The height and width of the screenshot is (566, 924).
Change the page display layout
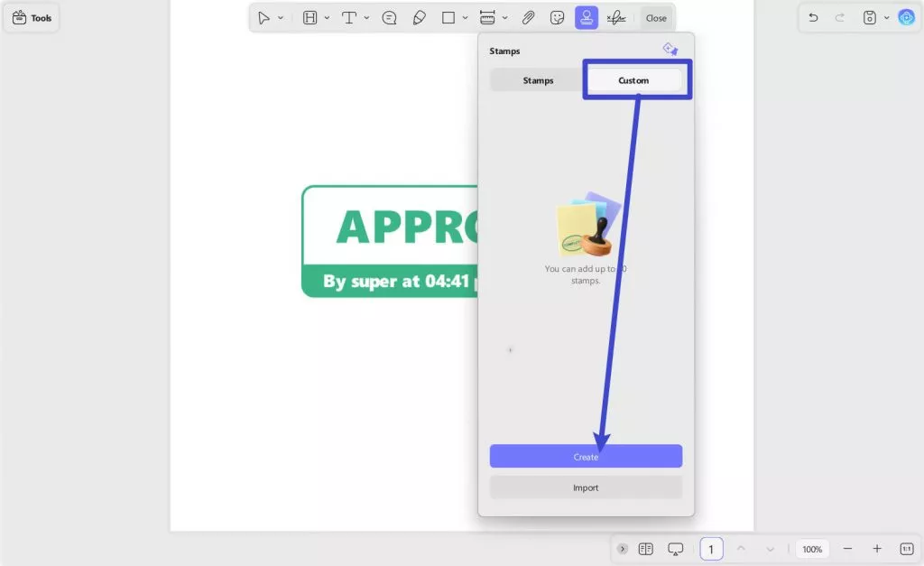coord(646,549)
